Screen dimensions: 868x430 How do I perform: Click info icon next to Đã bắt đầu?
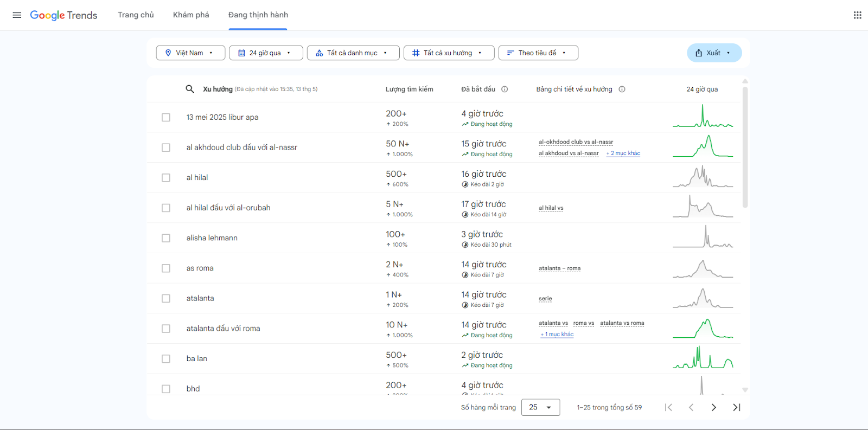click(x=505, y=89)
